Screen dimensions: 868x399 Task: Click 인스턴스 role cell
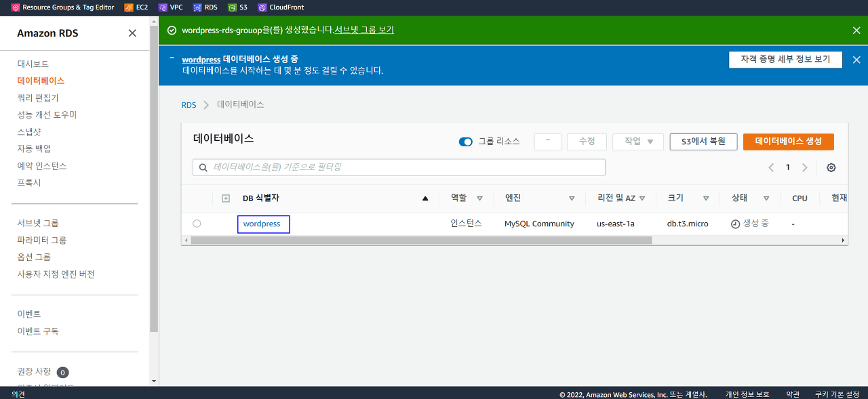click(x=466, y=223)
